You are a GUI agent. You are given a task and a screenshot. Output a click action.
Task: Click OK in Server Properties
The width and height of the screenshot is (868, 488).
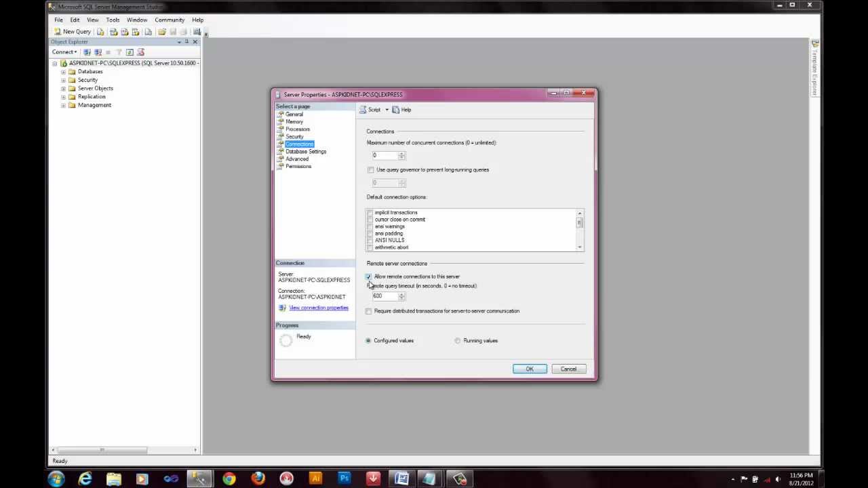coord(530,369)
